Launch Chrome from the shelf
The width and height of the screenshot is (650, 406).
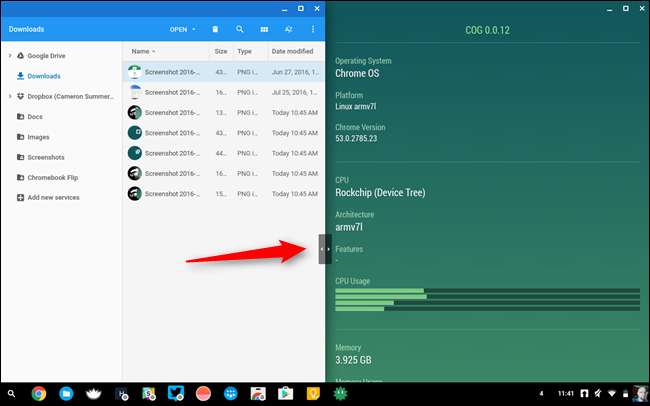39,393
